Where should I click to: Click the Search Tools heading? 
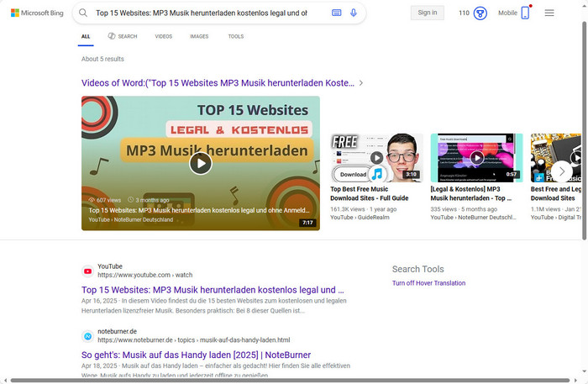click(x=418, y=269)
